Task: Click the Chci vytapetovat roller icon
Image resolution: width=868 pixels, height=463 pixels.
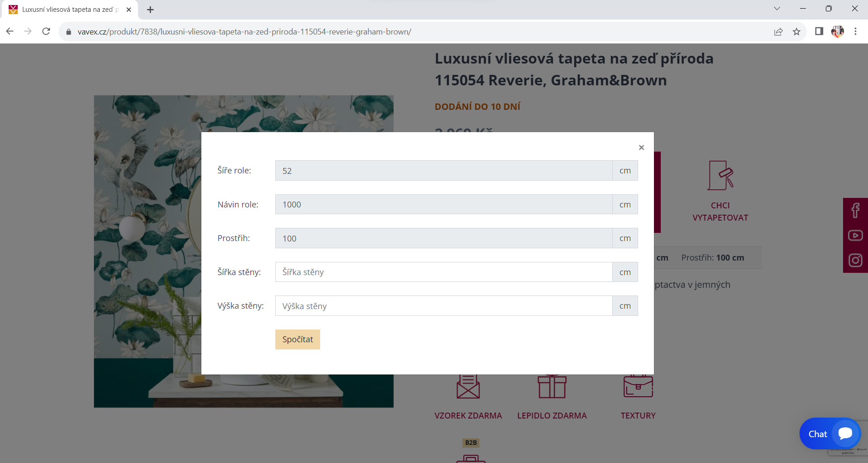Action: coord(720,176)
